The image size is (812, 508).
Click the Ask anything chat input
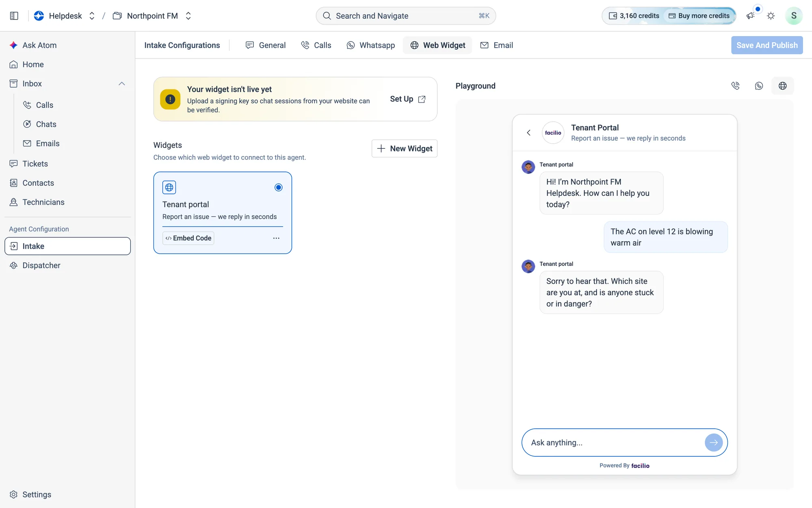pos(624,443)
